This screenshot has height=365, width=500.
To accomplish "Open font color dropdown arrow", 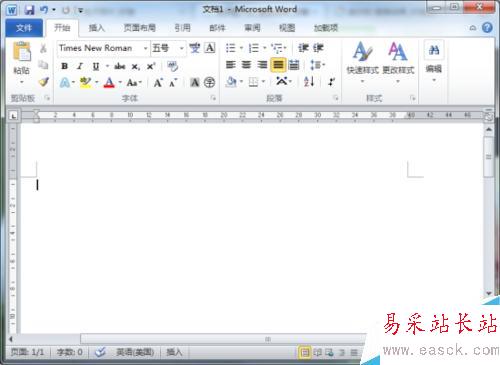I will point(120,82).
